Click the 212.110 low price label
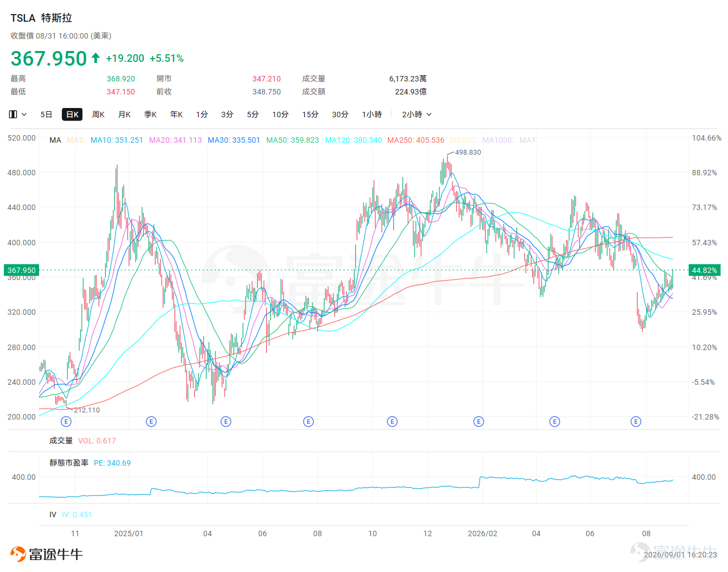The height and width of the screenshot is (572, 728). coord(87,410)
